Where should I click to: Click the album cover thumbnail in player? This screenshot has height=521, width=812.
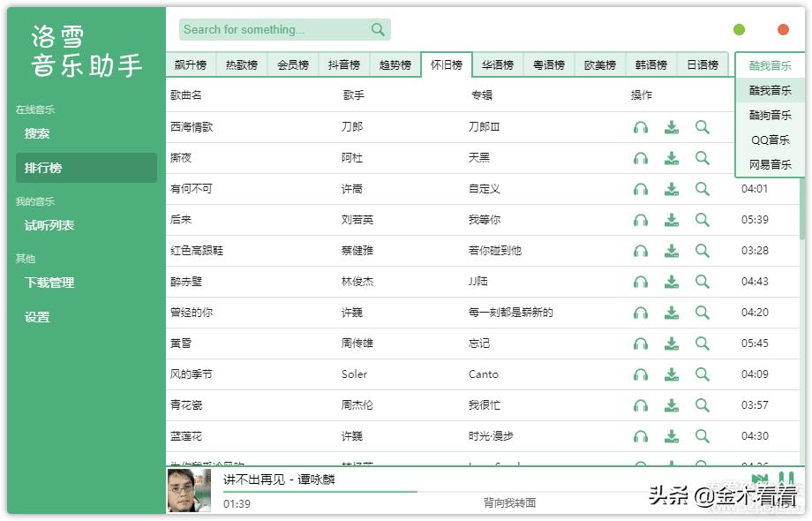[189, 491]
